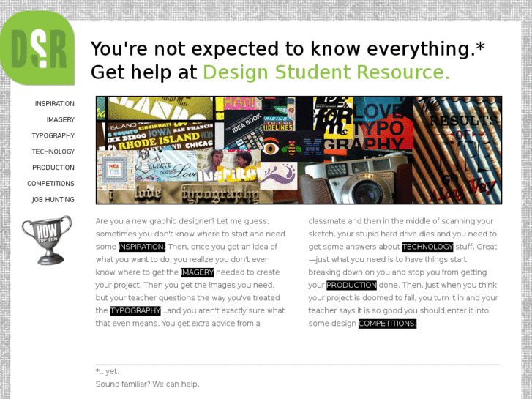Select Technology from the sidebar menu
Viewport: 532px width, 399px height.
(53, 152)
